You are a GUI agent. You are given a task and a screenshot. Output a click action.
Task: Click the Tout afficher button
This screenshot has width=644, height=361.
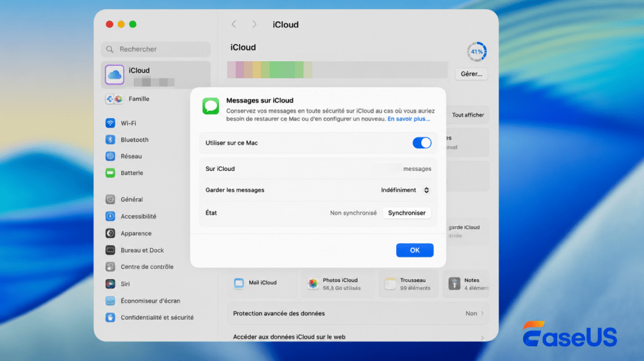point(468,115)
